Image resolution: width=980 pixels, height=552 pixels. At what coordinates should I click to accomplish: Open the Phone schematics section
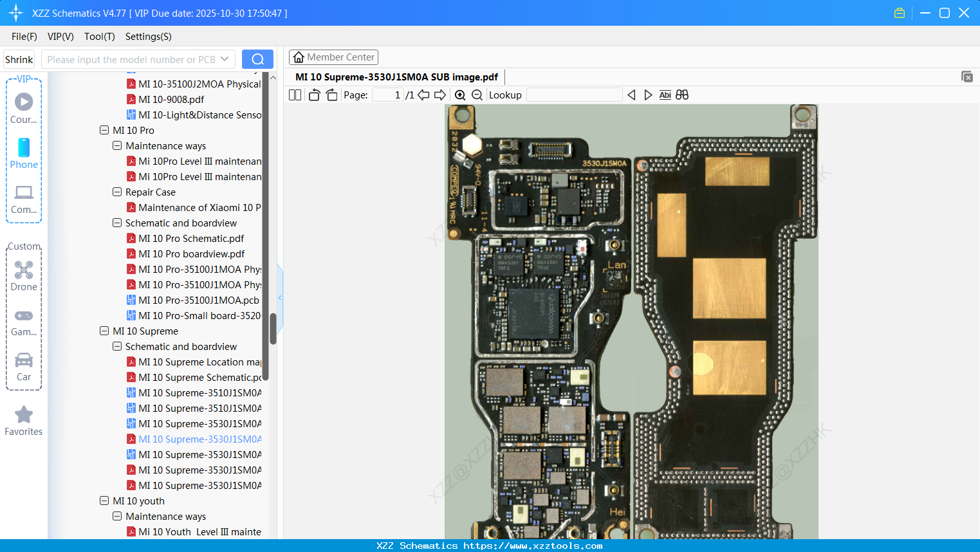coord(24,154)
